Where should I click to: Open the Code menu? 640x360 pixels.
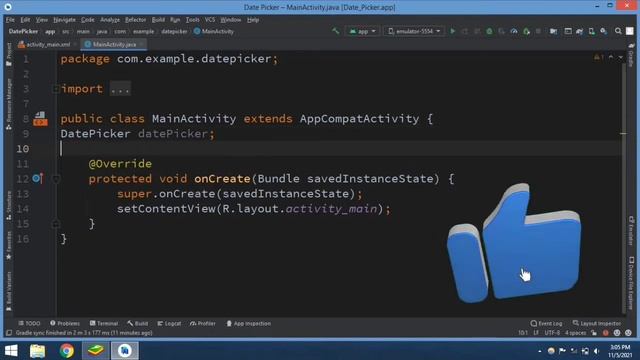pos(87,20)
